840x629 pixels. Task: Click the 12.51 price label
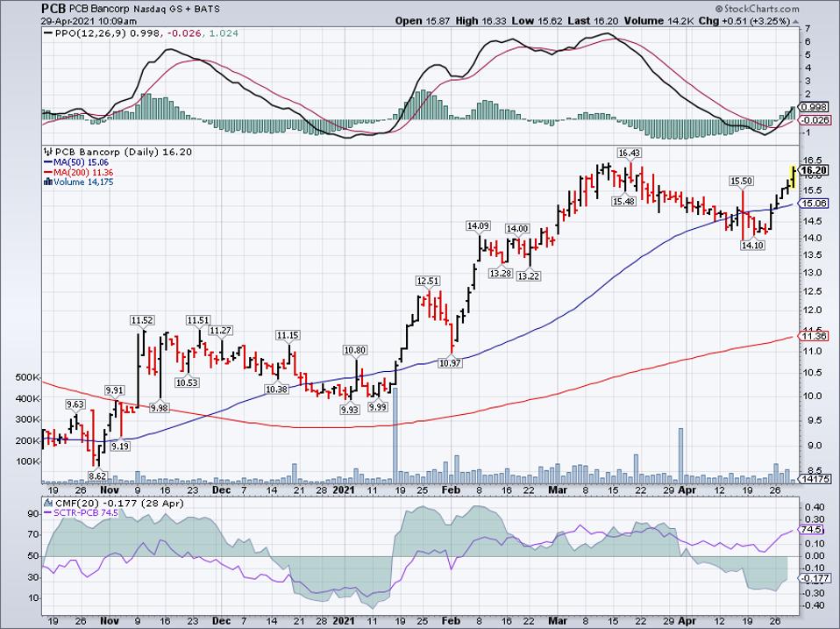pos(428,281)
